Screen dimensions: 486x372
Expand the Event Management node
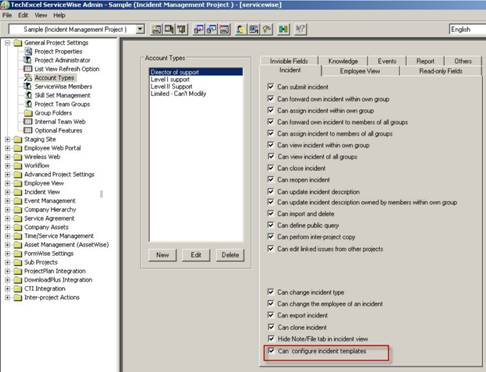[x=7, y=201]
